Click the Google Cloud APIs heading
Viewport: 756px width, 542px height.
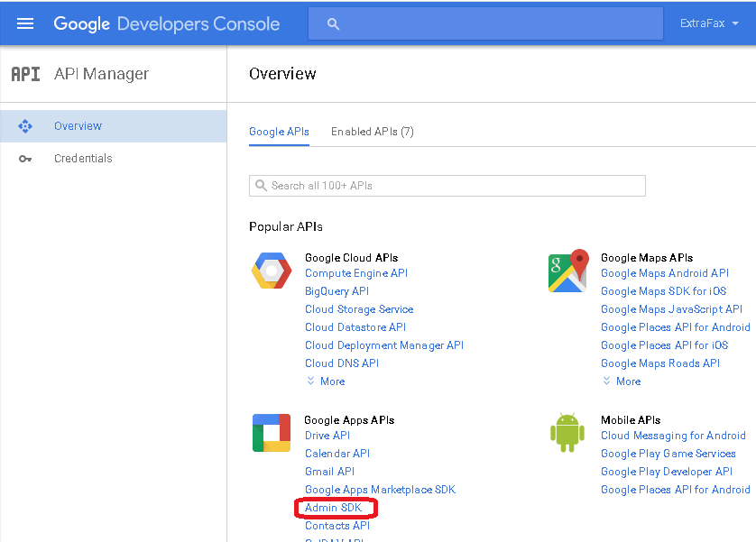[x=352, y=258]
